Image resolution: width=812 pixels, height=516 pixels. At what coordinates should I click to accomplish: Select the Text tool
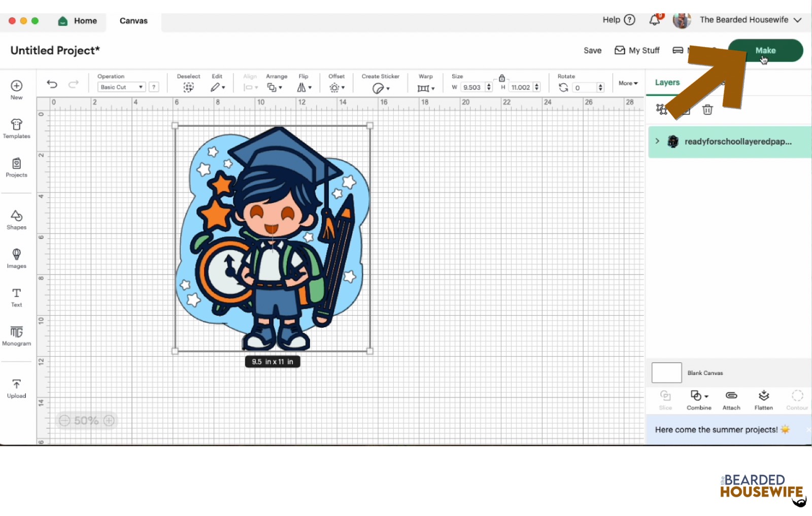click(x=16, y=297)
